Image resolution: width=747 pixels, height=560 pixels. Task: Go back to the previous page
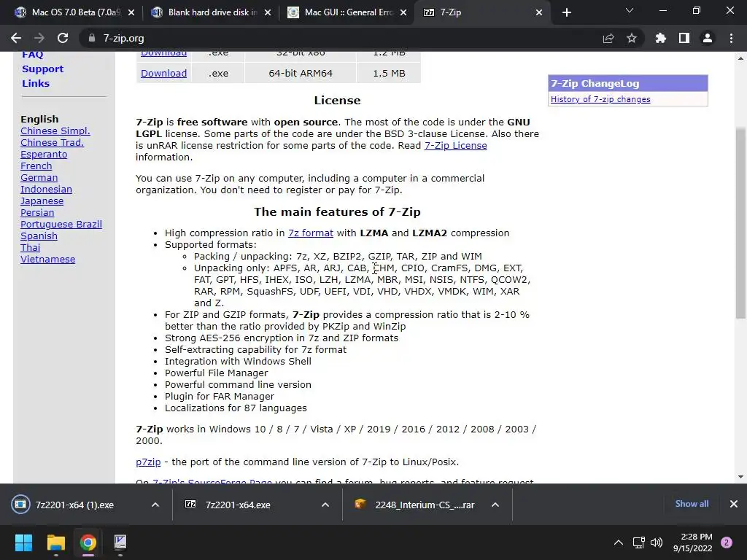pyautogui.click(x=16, y=38)
